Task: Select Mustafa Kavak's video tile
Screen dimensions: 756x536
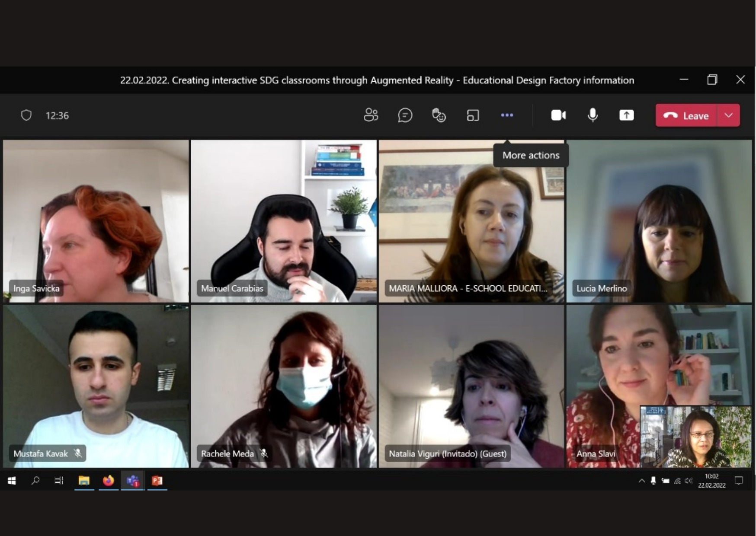Action: 96,386
